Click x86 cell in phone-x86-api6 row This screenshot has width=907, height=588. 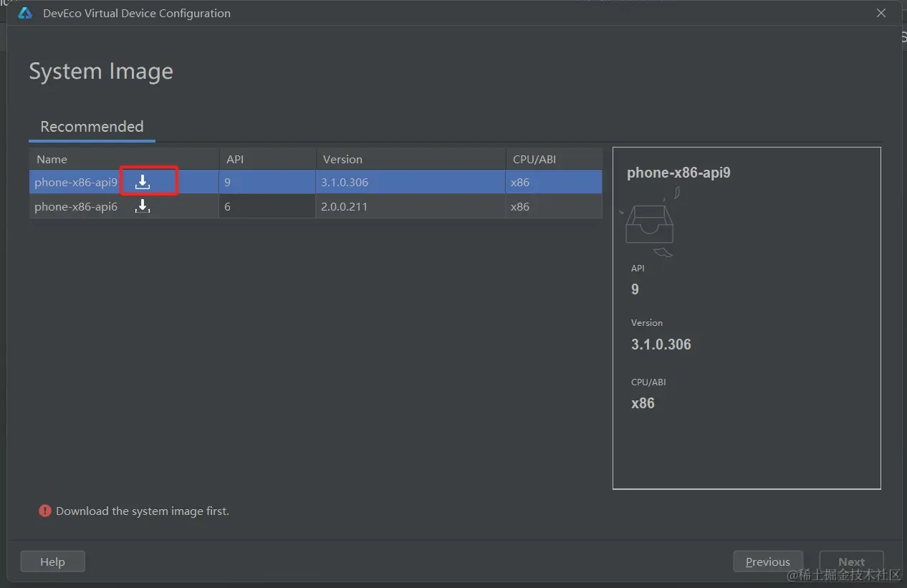pos(554,206)
